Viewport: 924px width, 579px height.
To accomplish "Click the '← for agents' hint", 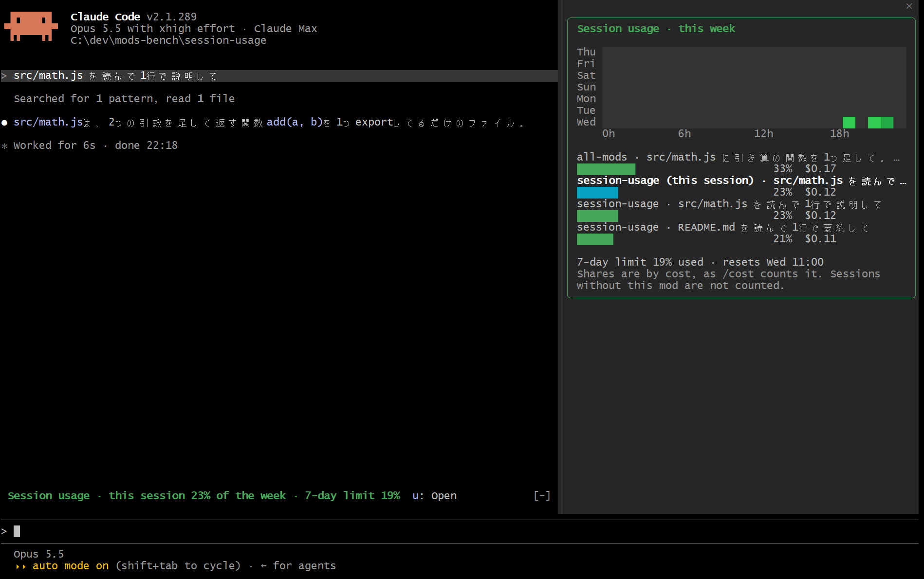I will (298, 566).
